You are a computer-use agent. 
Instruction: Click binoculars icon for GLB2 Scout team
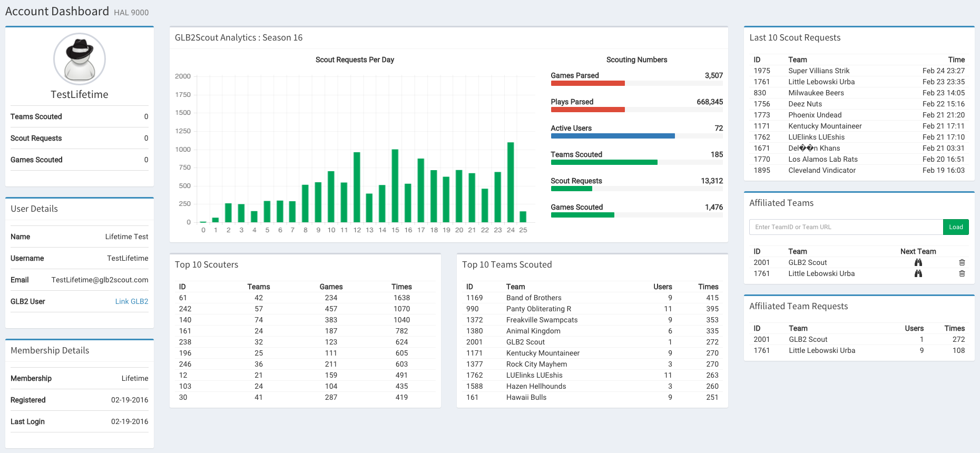[x=918, y=262]
